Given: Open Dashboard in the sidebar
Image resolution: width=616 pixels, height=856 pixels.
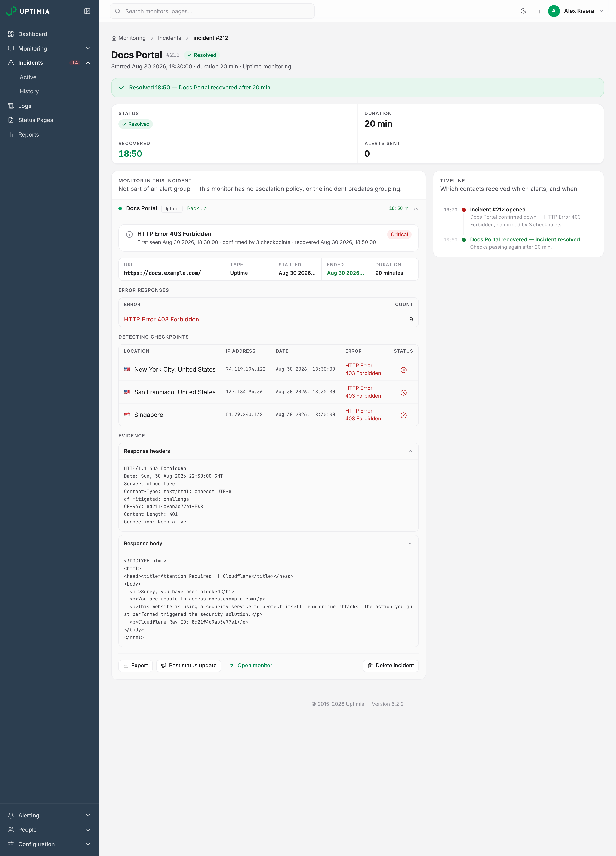Looking at the screenshot, I should (x=49, y=34).
